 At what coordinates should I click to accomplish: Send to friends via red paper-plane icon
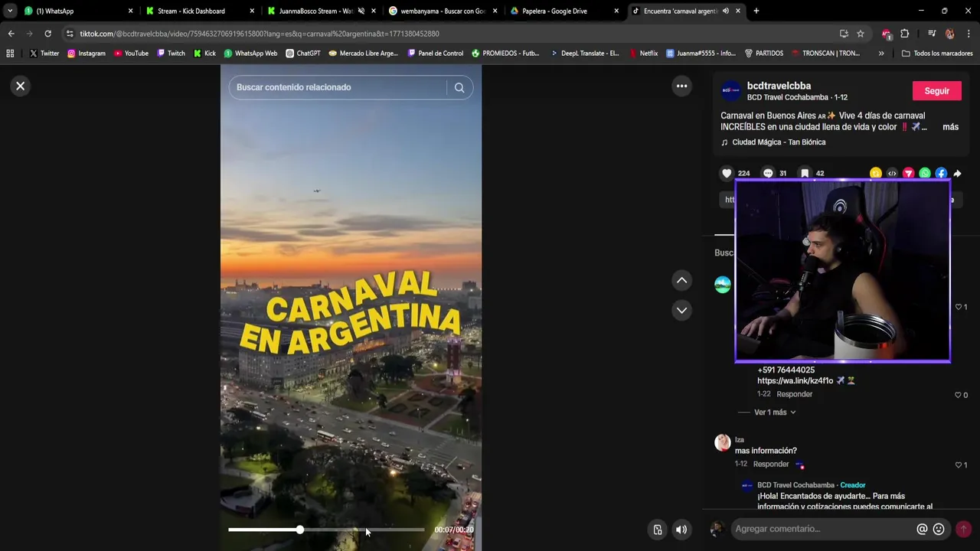click(x=909, y=174)
